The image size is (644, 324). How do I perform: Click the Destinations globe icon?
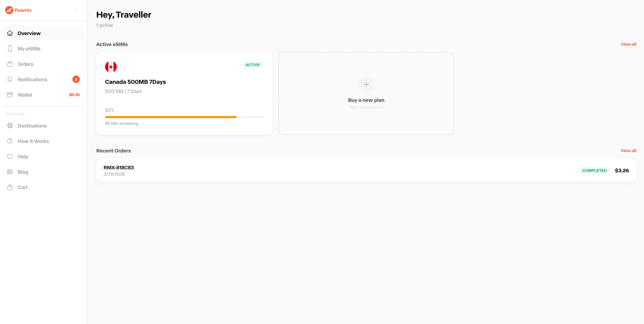[x=10, y=125]
